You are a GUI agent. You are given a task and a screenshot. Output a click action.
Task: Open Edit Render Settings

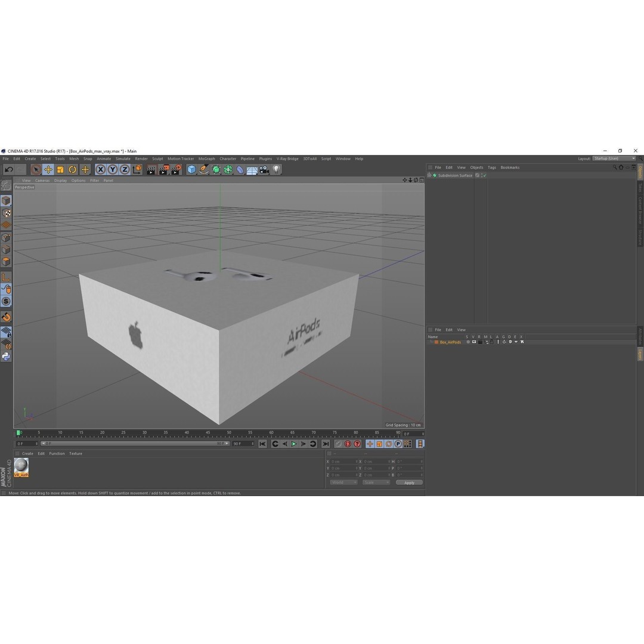click(x=176, y=169)
